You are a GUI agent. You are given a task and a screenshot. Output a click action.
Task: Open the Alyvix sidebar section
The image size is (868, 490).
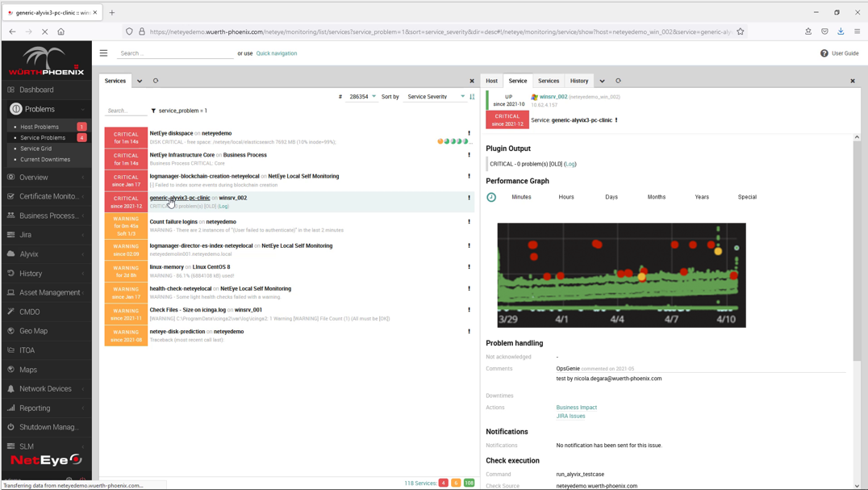point(29,254)
